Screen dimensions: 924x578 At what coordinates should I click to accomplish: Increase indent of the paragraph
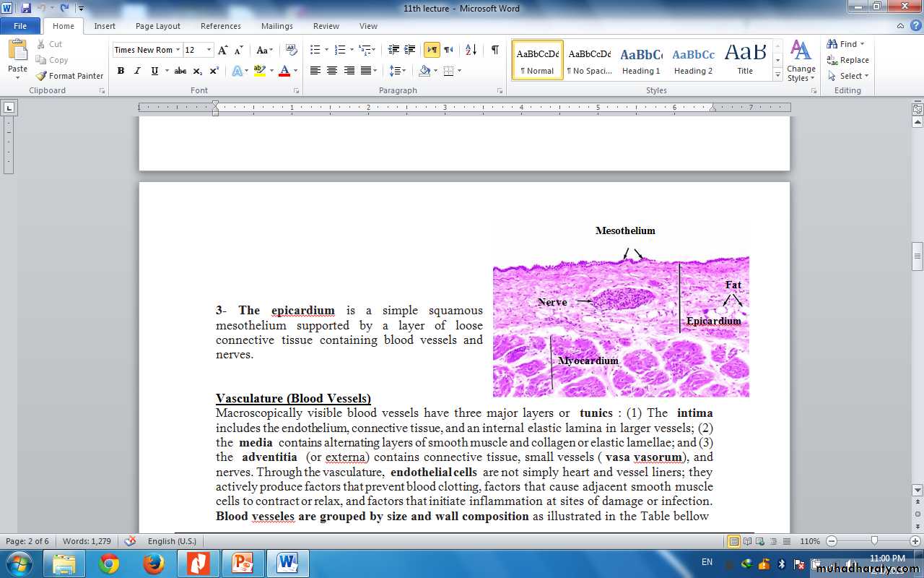point(410,50)
